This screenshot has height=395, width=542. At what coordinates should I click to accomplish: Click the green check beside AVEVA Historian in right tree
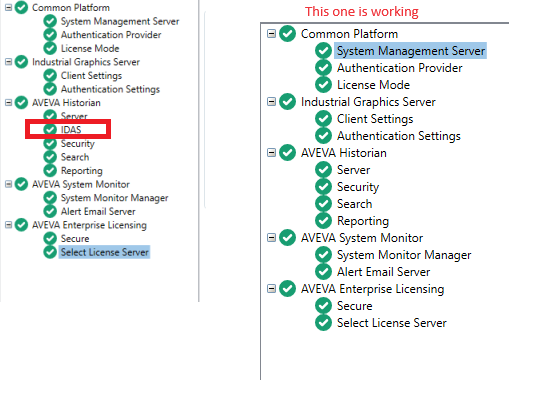pyautogui.click(x=288, y=153)
